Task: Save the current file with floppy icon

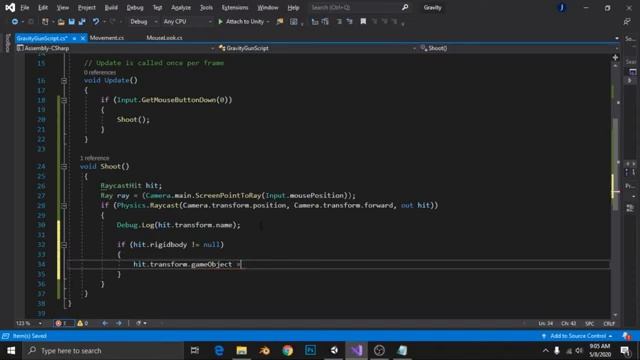Action: pyautogui.click(x=71, y=22)
